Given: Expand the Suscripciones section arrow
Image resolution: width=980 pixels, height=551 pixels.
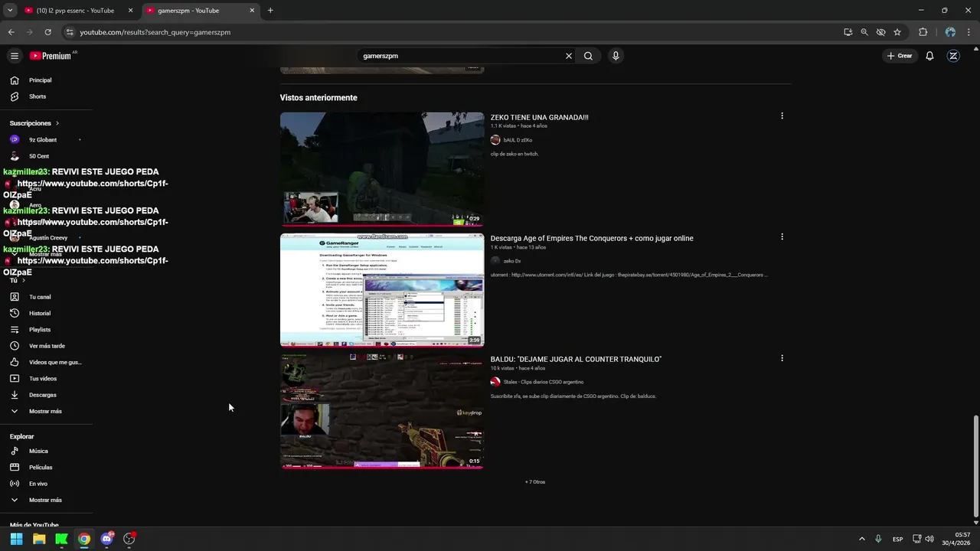Looking at the screenshot, I should click(x=57, y=123).
